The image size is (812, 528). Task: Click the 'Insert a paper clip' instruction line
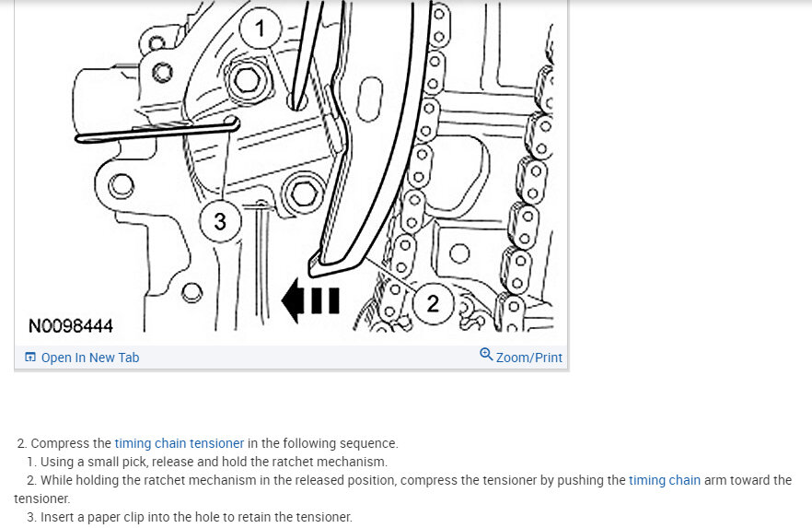click(x=190, y=517)
